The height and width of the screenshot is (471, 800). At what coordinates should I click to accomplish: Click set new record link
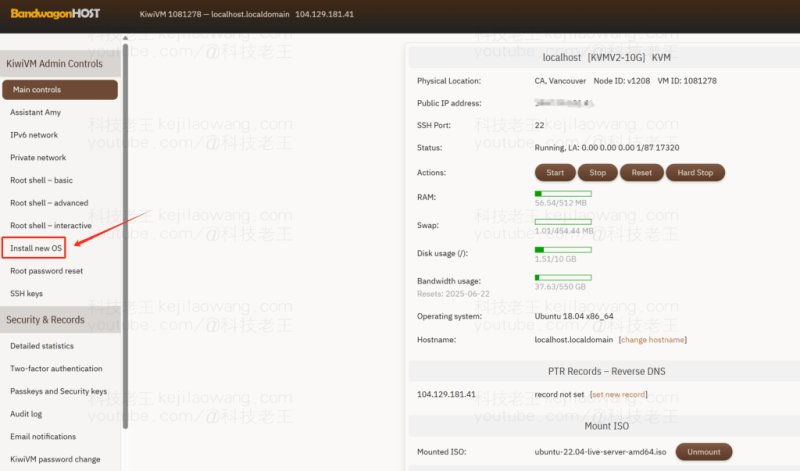point(618,394)
